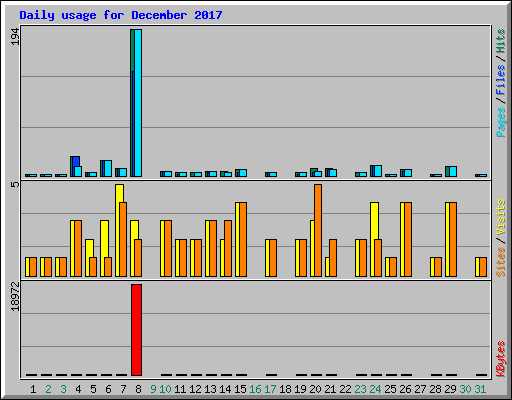
Task: Click day label 19 on x-axis
Action: coord(300,389)
